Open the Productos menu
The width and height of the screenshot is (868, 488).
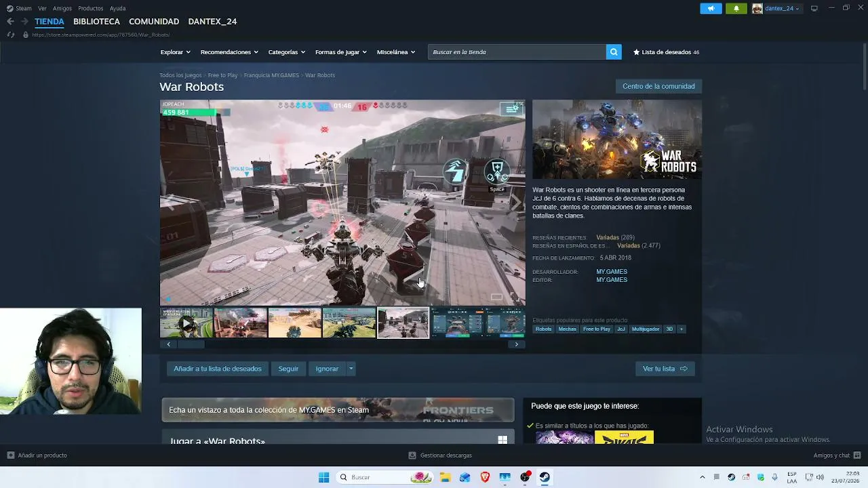(x=91, y=9)
